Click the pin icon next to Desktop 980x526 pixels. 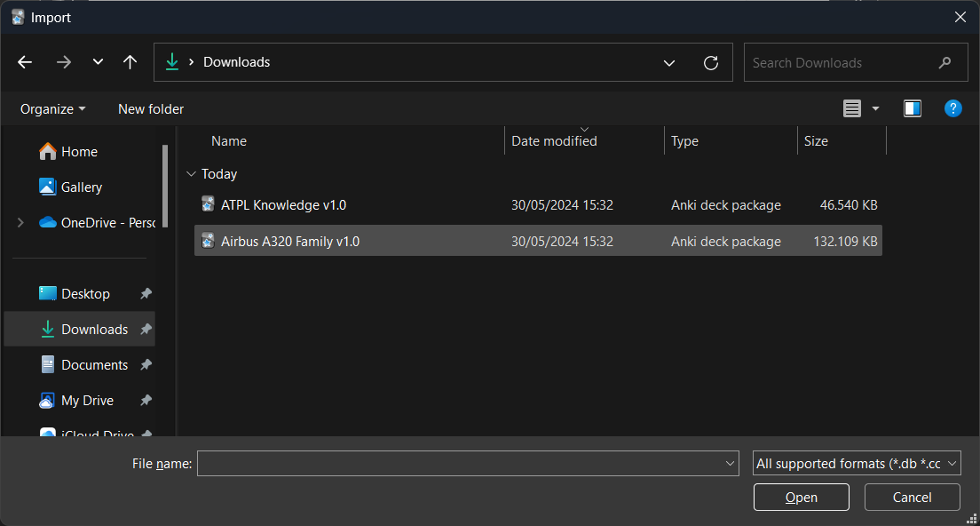pos(146,293)
